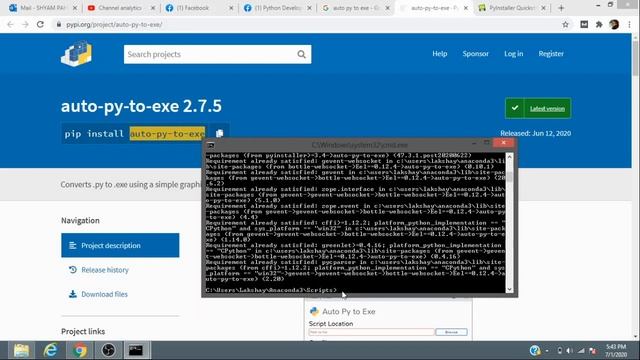Click the site padlock icon
This screenshot has height=360, width=640.
click(x=59, y=24)
